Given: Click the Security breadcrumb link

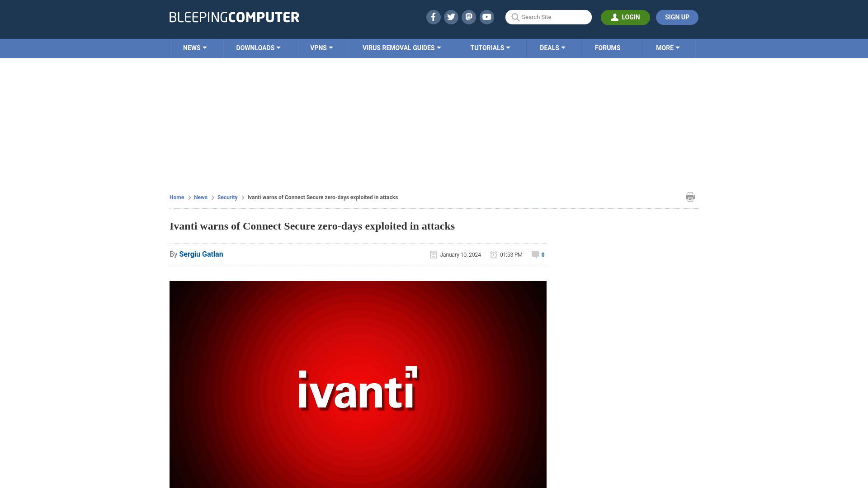Looking at the screenshot, I should click(x=227, y=197).
